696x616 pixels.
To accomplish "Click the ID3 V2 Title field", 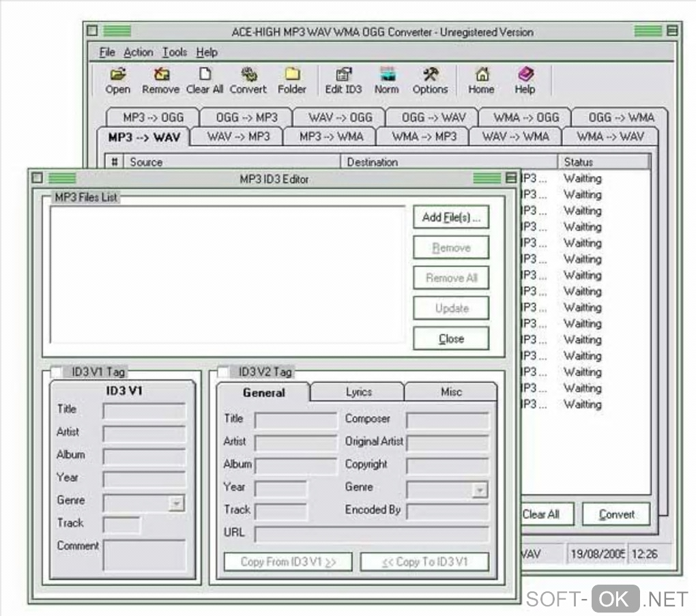I will point(295,420).
